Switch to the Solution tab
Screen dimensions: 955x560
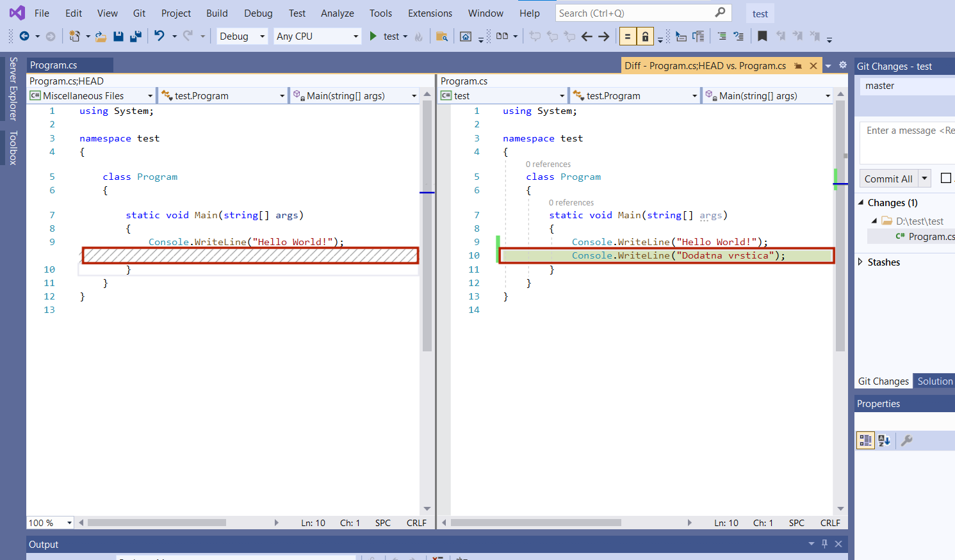tap(935, 381)
